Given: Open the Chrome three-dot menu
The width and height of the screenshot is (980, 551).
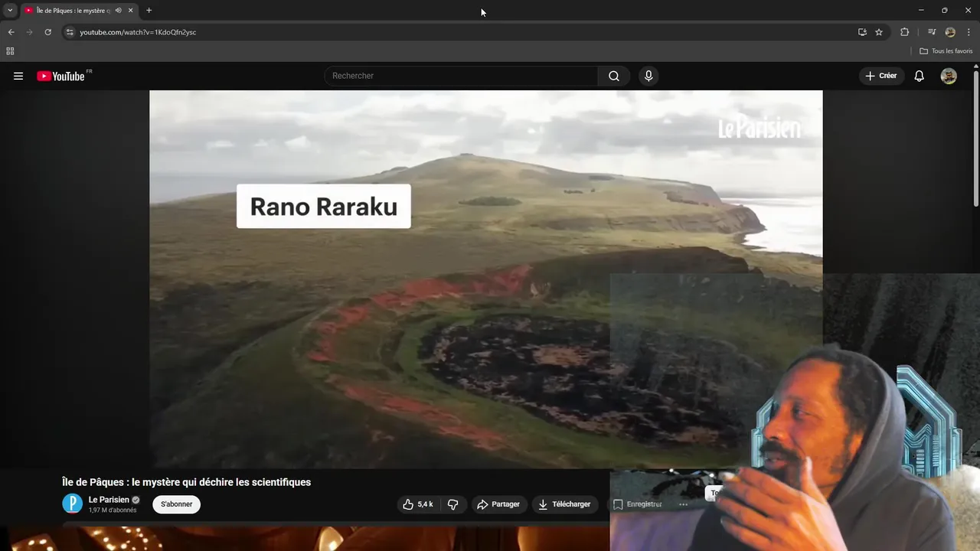Looking at the screenshot, I should point(969,32).
